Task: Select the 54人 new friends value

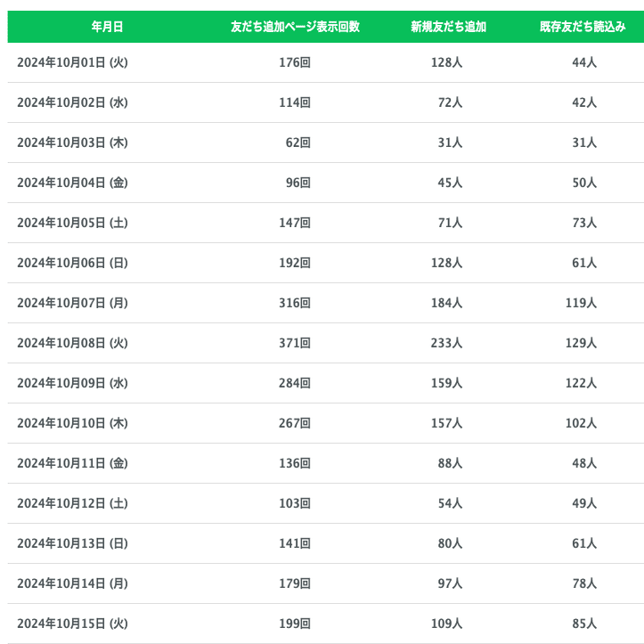Action: 449,503
